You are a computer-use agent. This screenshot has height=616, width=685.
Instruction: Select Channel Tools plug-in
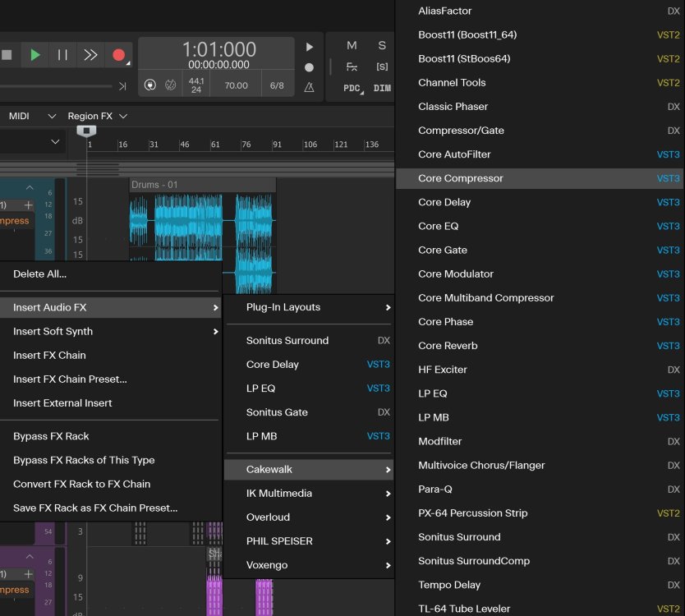(x=540, y=83)
